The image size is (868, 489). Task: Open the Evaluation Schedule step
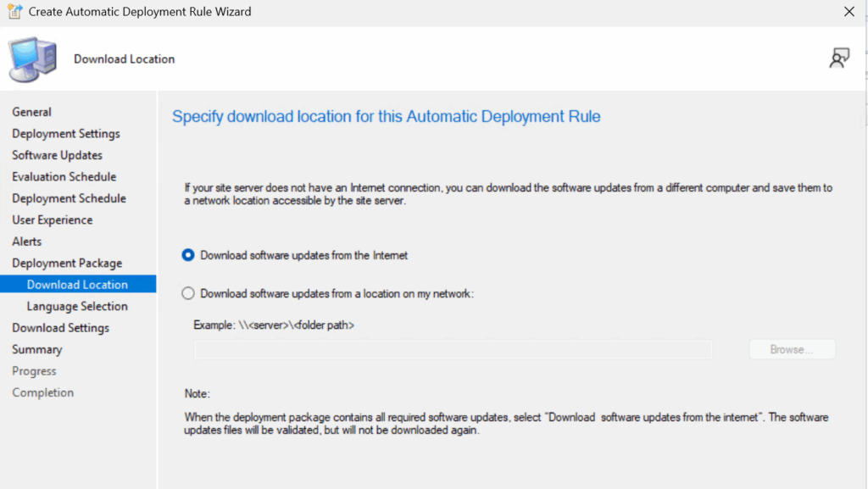point(64,177)
